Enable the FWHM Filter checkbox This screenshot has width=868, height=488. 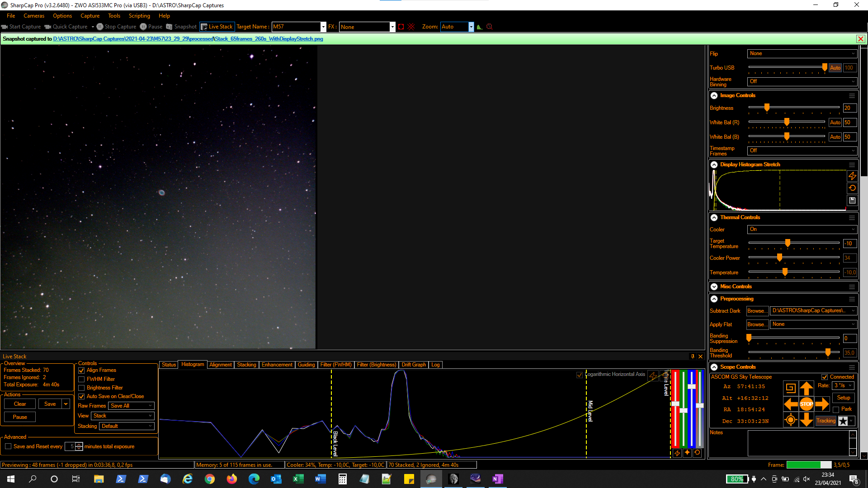pos(82,380)
